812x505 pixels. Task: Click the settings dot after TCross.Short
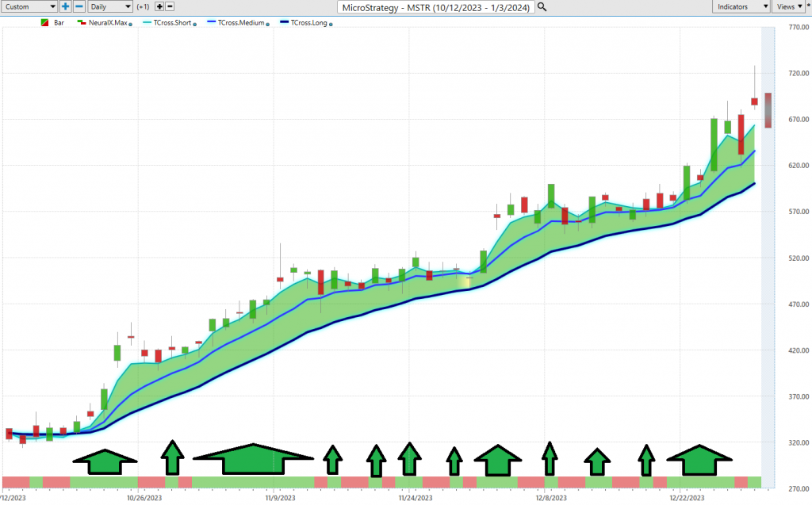(195, 25)
